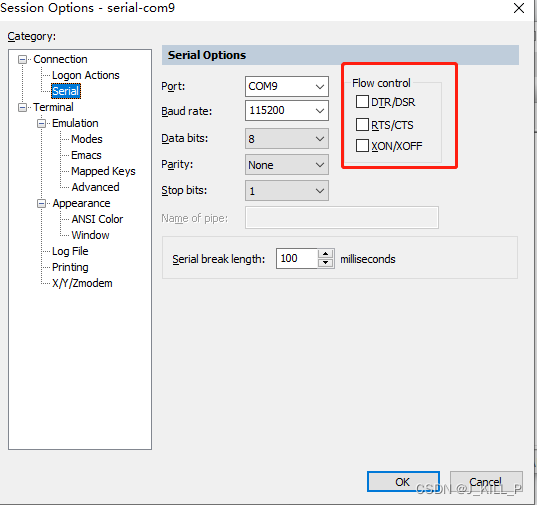Open the Data bits dropdown
The height and width of the screenshot is (505, 537).
287,139
